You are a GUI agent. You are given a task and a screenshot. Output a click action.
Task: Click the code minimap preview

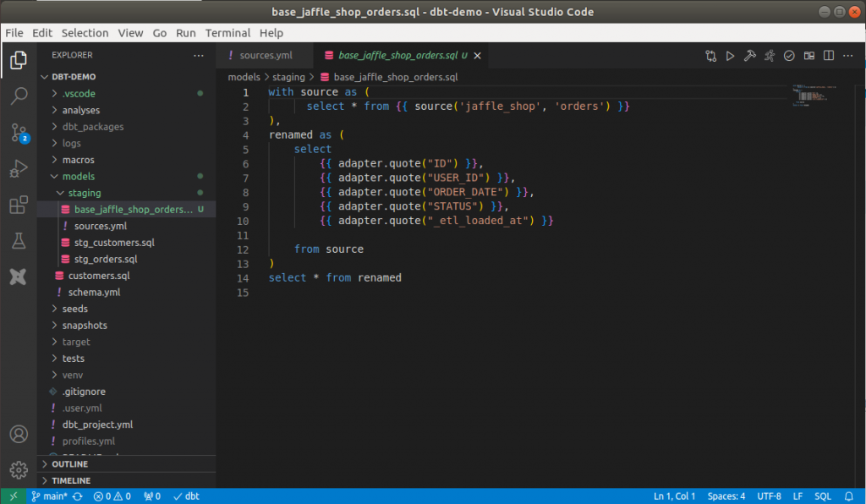click(x=814, y=96)
